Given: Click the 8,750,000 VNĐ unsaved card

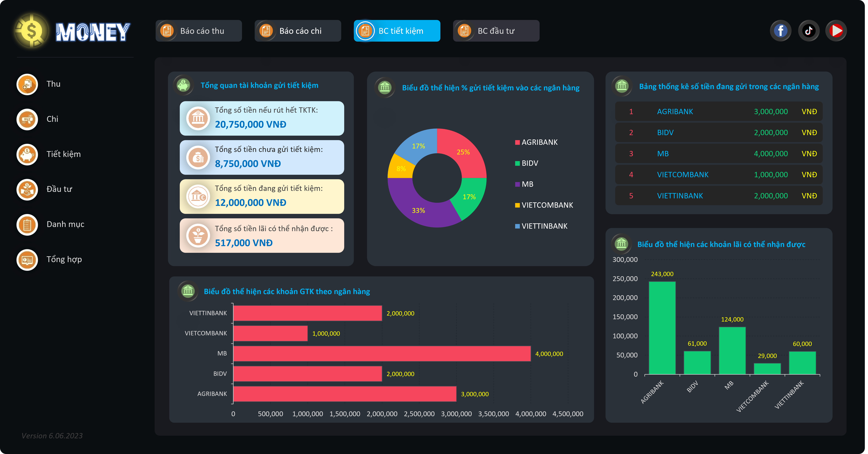Looking at the screenshot, I should click(x=262, y=157).
